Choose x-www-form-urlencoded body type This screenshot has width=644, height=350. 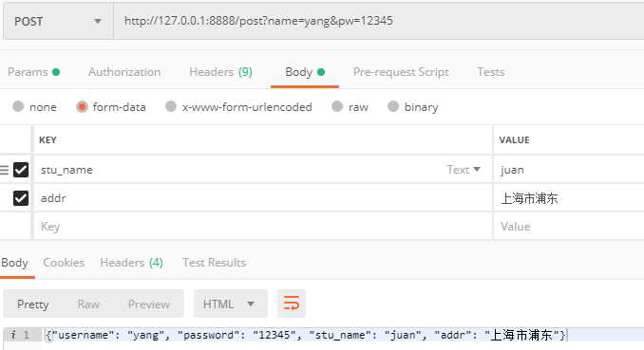tap(171, 106)
